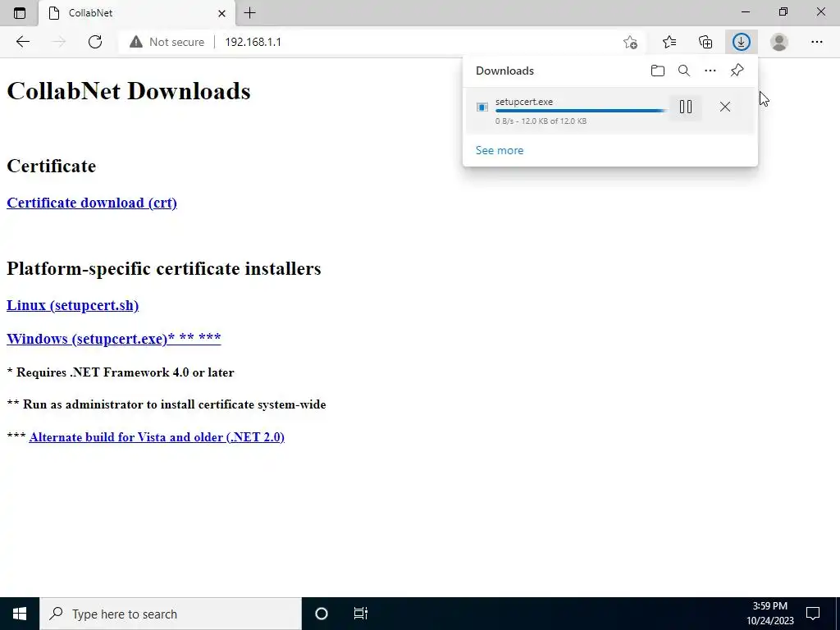Screen dimensions: 840x630
Task: Click the taskbar search box
Action: click(171, 614)
